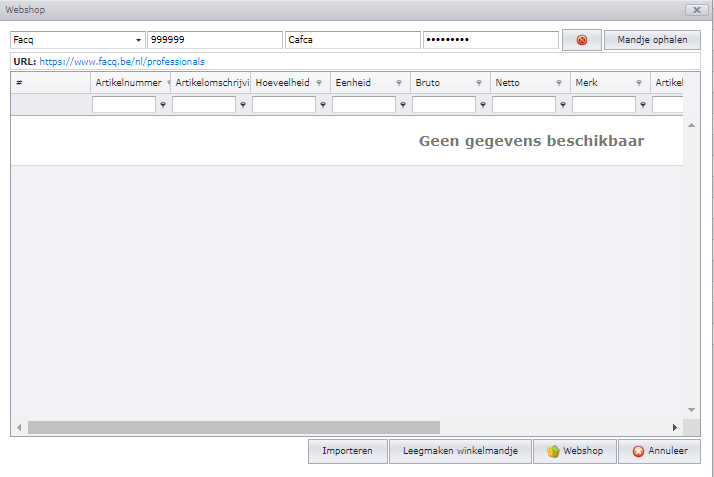The width and height of the screenshot is (714, 477).
Task: Click the customer number field showing 999999
Action: [x=214, y=40]
